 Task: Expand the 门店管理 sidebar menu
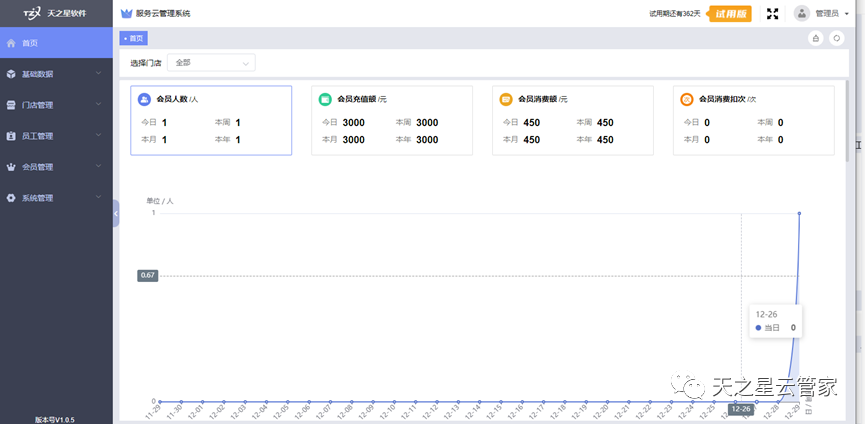click(55, 105)
